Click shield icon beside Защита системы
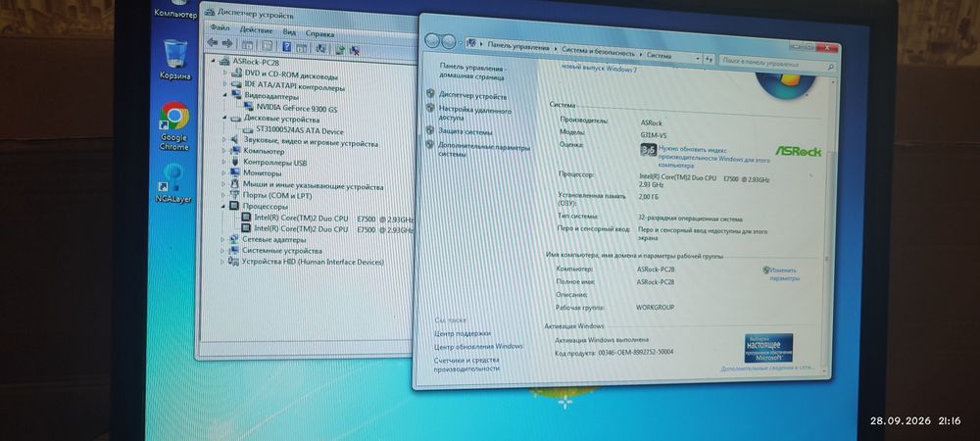Viewport: 980px width, 441px height. (430, 130)
